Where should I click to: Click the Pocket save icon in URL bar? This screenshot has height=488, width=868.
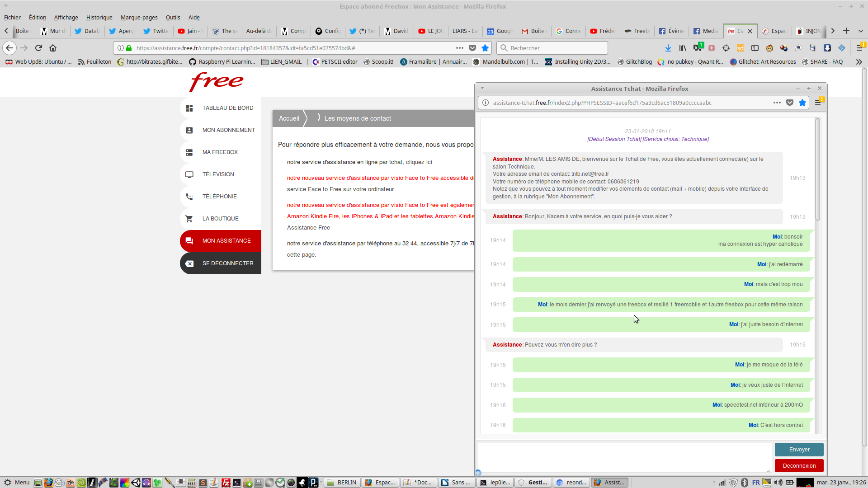pos(472,48)
